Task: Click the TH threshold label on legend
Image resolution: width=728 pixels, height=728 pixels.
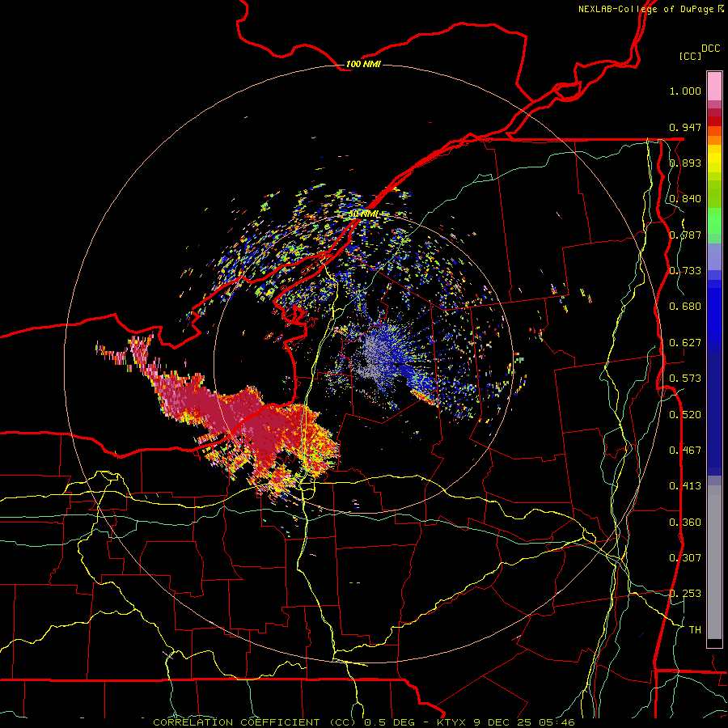Action: [x=695, y=630]
